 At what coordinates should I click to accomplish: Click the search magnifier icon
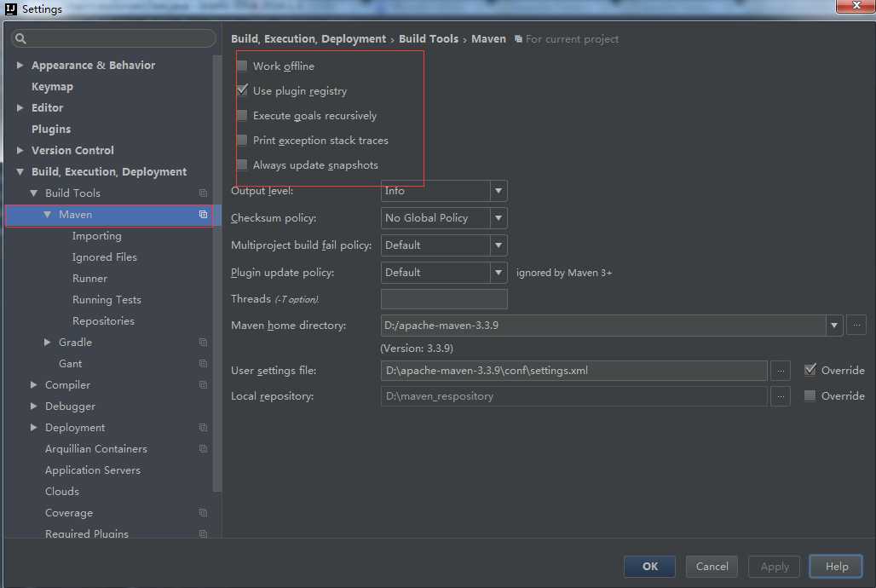click(20, 38)
